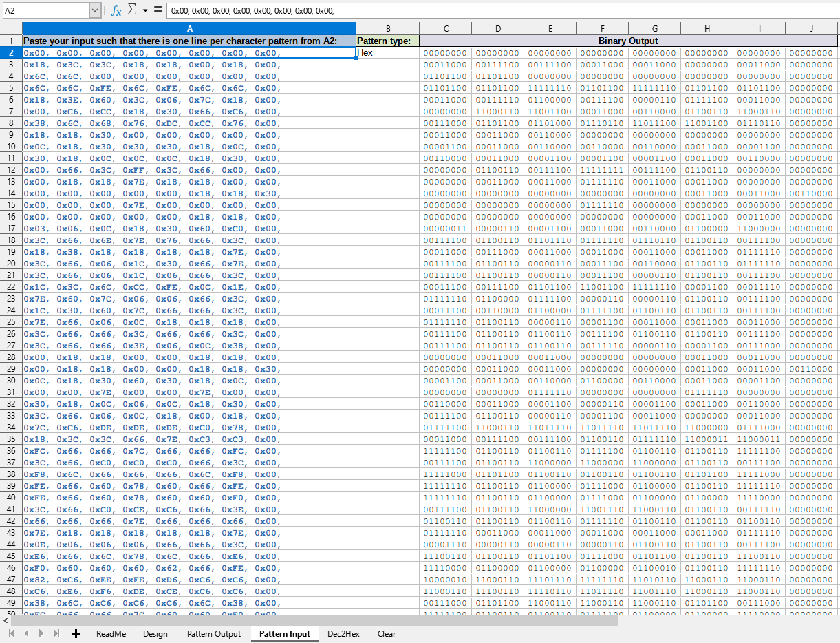Select the input cell starting with 0xE6, 0x66
Screen dimensions: 840x643
(x=189, y=556)
